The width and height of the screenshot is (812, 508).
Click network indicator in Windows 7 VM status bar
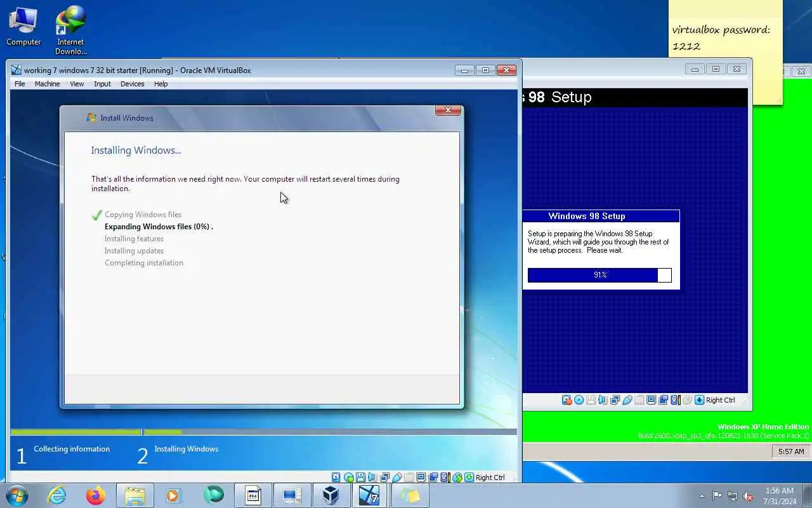384,478
